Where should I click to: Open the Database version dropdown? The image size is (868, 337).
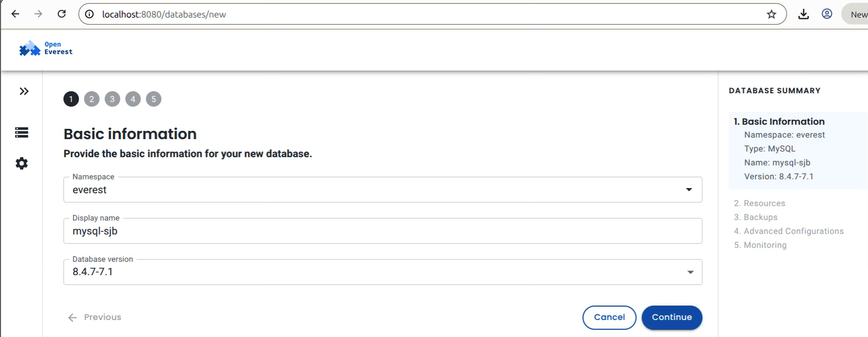click(690, 272)
